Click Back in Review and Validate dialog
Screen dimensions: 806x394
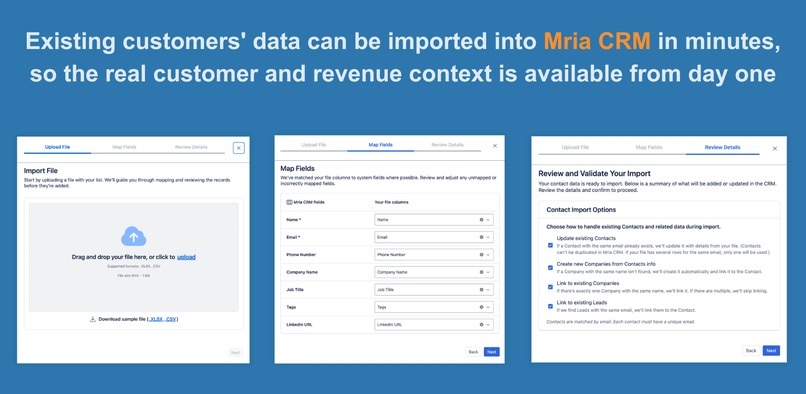tap(751, 350)
